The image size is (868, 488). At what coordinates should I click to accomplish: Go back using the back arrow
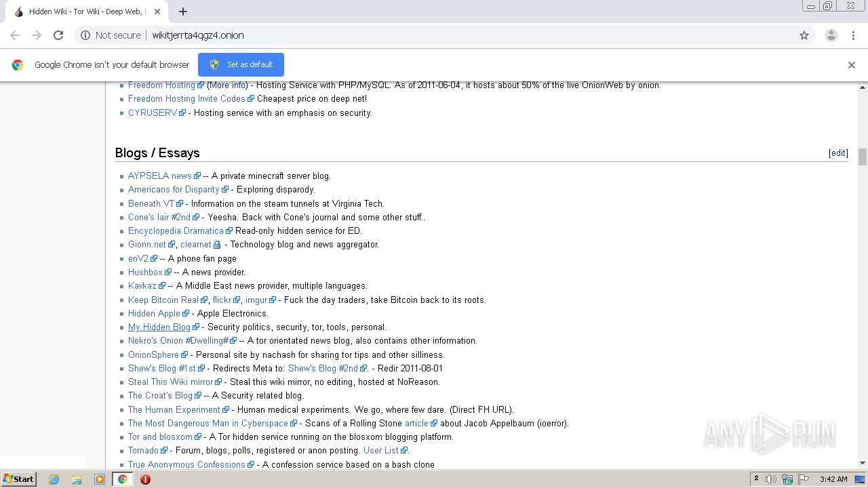point(15,35)
